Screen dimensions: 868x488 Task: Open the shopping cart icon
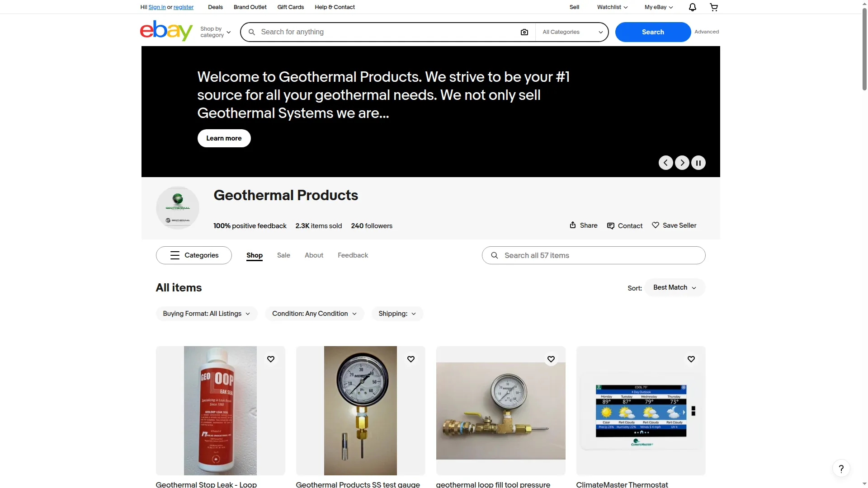coord(714,7)
